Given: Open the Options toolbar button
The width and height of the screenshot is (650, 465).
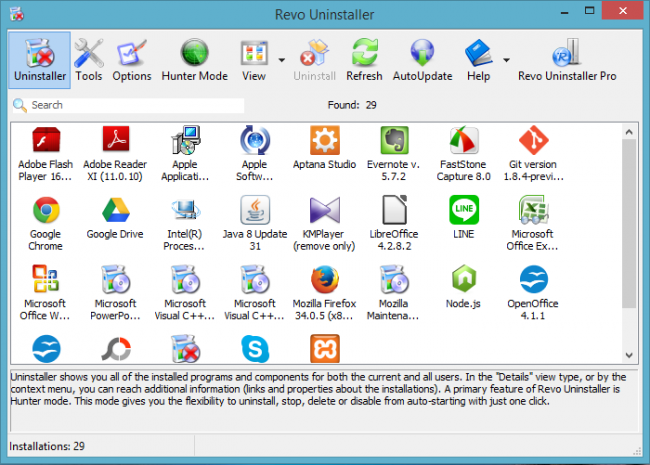Looking at the screenshot, I should tap(132, 60).
